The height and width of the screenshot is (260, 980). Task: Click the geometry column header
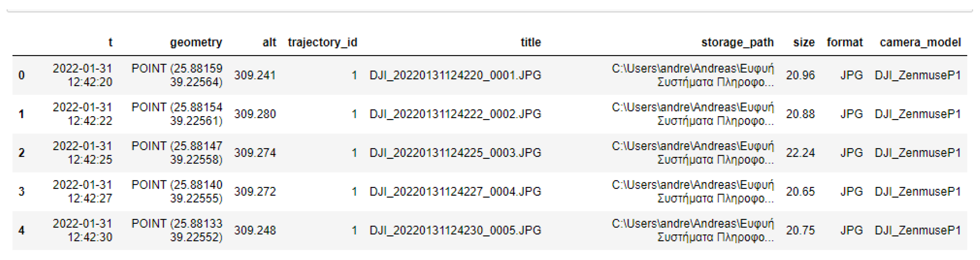point(196,42)
